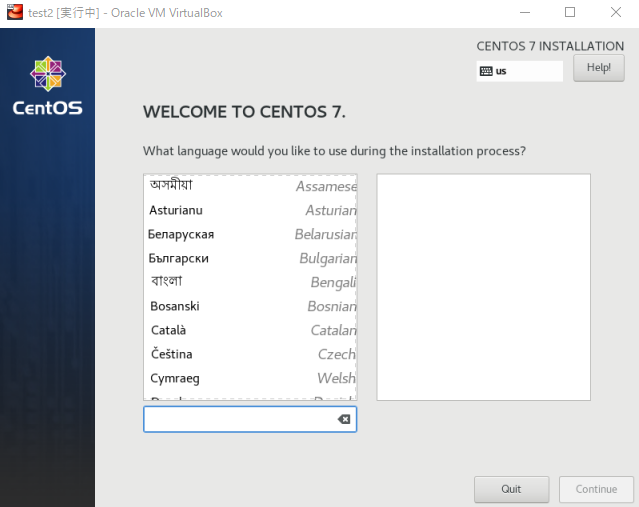Viewport: 639px width, 507px height.
Task: Select Bosanski language row
Action: tap(250, 306)
